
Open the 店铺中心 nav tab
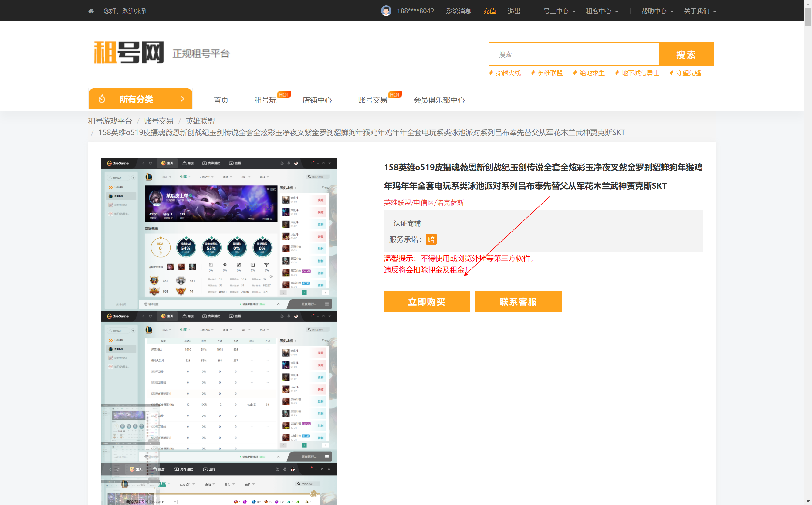(x=317, y=100)
